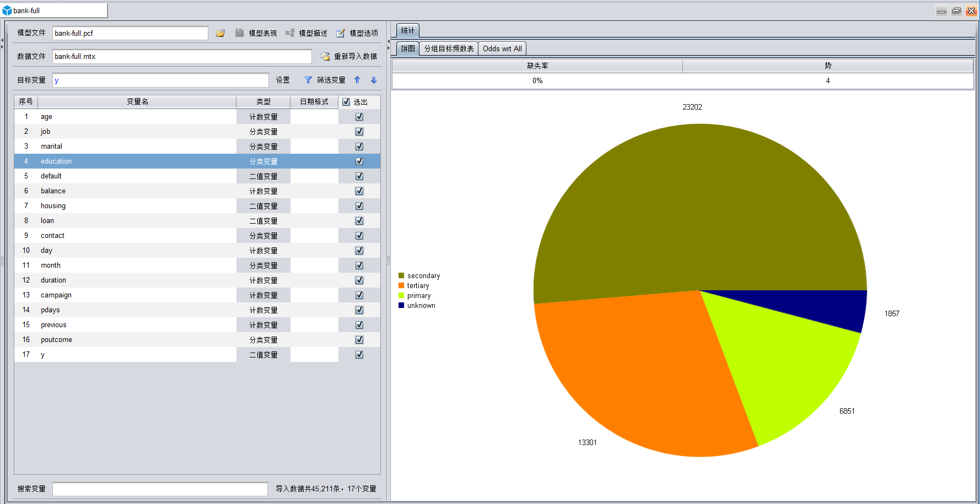The width and height of the screenshot is (980, 504).
Task: Open 模型描述 model description
Action: 306,33
